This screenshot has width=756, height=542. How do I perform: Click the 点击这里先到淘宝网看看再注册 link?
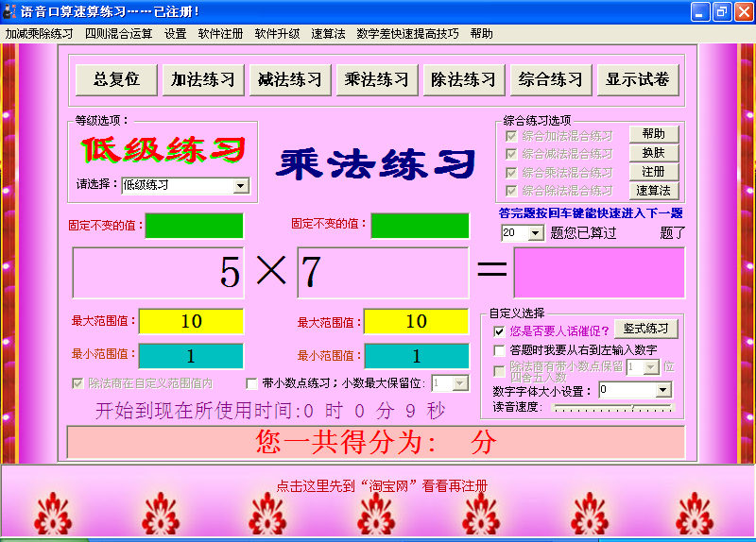(382, 485)
